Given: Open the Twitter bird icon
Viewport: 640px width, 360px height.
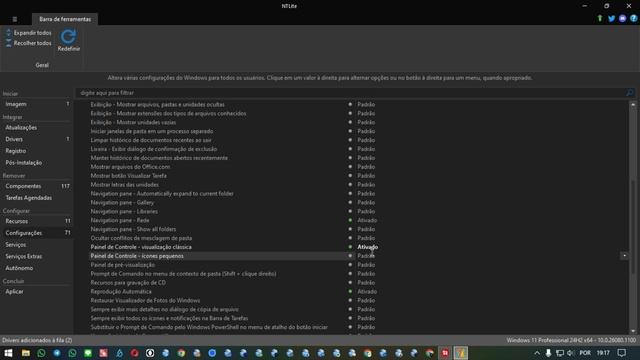Looking at the screenshot, I should click(611, 18).
